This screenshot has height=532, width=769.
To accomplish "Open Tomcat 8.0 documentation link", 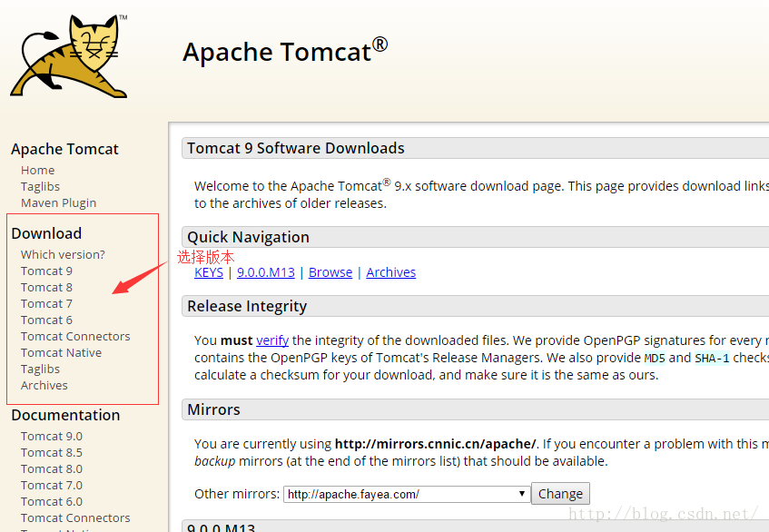I will 52,468.
